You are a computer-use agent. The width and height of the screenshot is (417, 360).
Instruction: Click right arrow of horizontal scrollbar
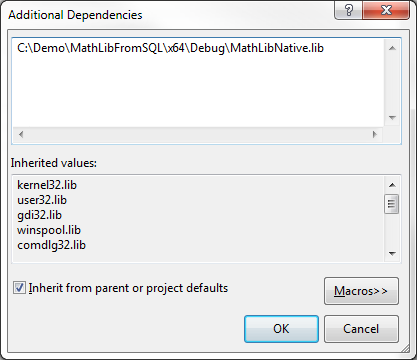(375, 135)
